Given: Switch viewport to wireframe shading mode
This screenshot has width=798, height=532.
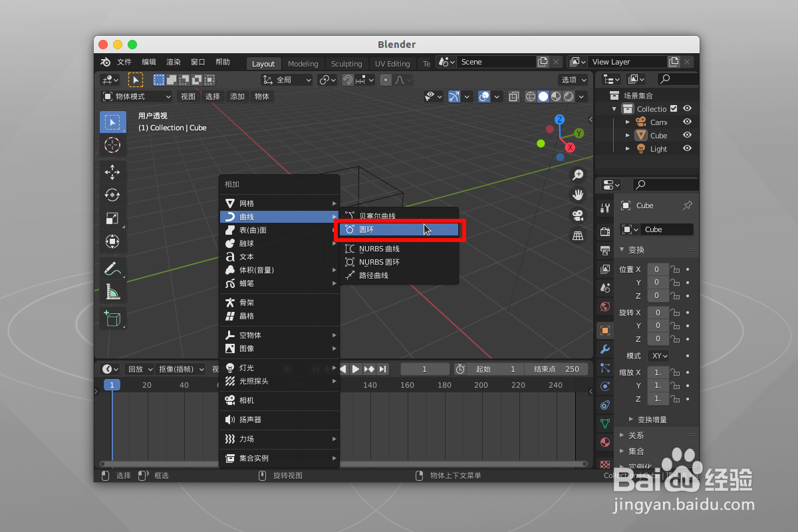Looking at the screenshot, I should coord(531,96).
